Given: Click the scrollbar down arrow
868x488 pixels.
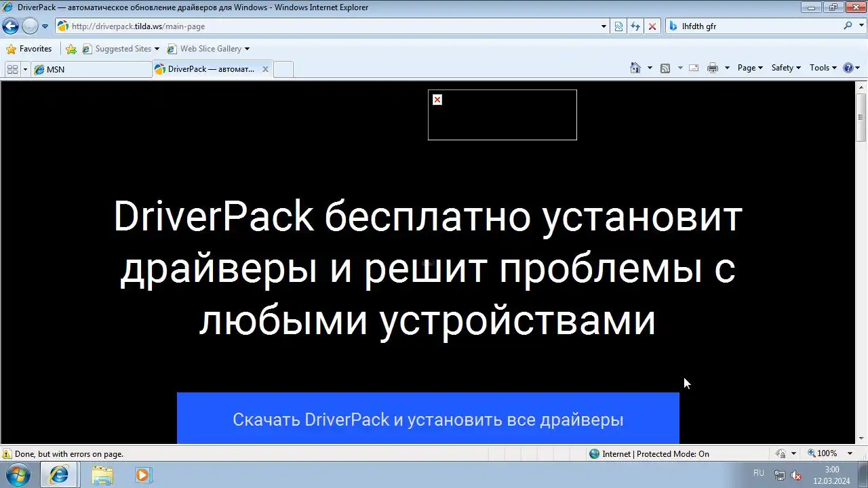Looking at the screenshot, I should (x=861, y=439).
